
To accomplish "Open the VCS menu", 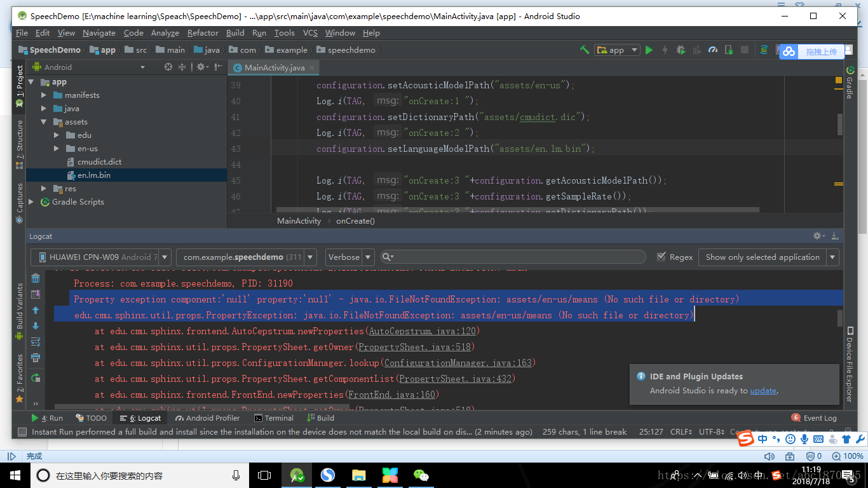I will [x=310, y=32].
